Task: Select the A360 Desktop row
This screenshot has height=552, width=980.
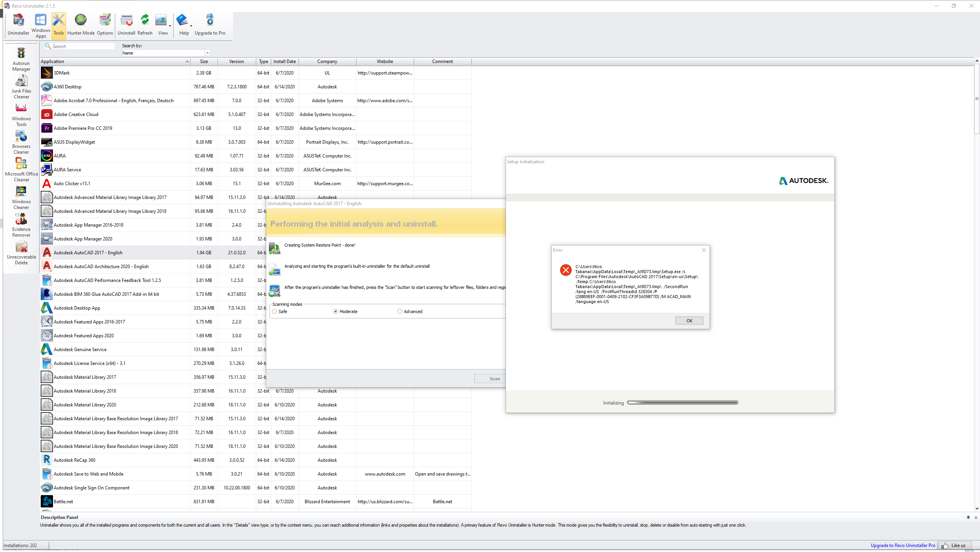Action: (255, 86)
